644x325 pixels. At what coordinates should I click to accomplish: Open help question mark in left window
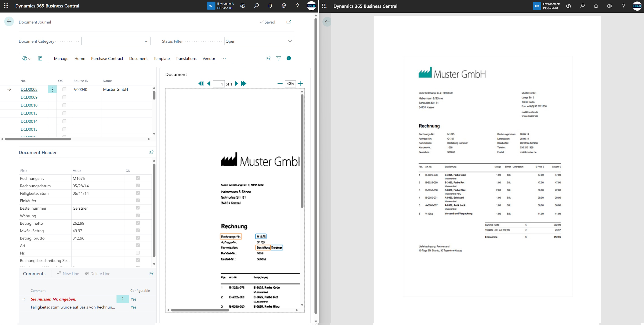297,6
